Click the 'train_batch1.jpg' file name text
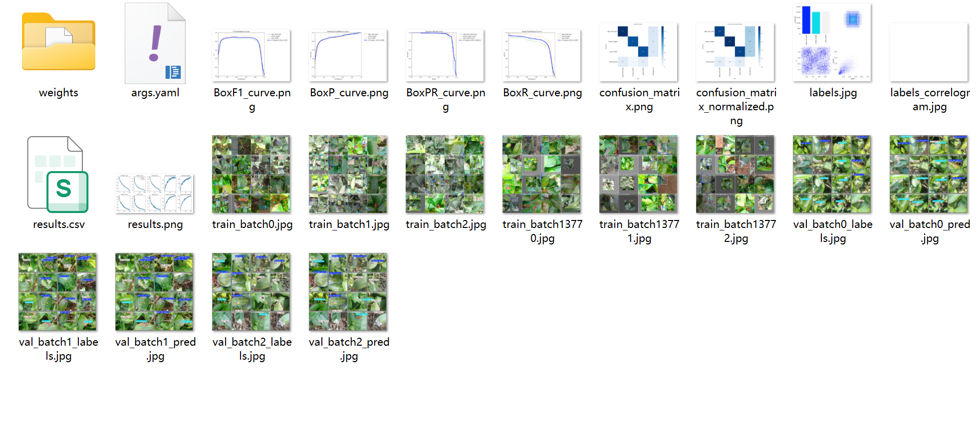 (349, 224)
